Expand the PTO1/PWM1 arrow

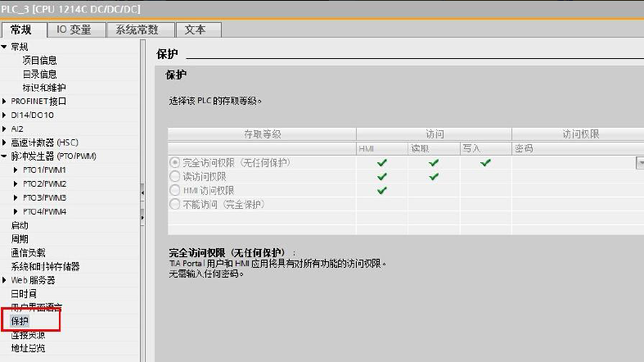[16, 170]
